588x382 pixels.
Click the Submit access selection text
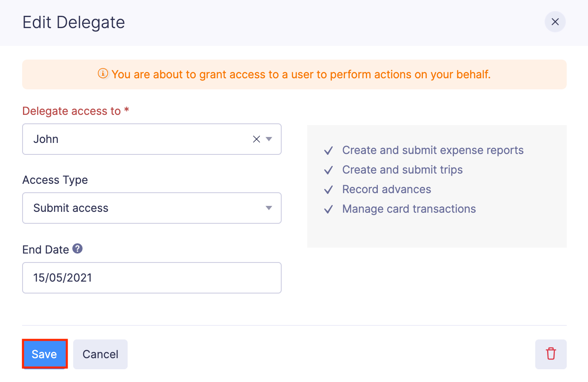(x=71, y=208)
